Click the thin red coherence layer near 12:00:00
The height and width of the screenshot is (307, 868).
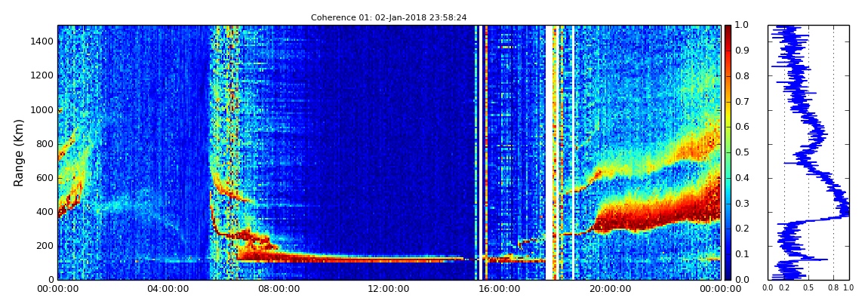[x=389, y=258]
